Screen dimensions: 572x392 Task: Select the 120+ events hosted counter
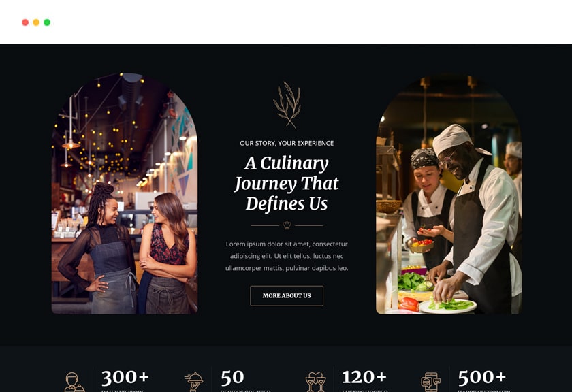[x=365, y=380]
